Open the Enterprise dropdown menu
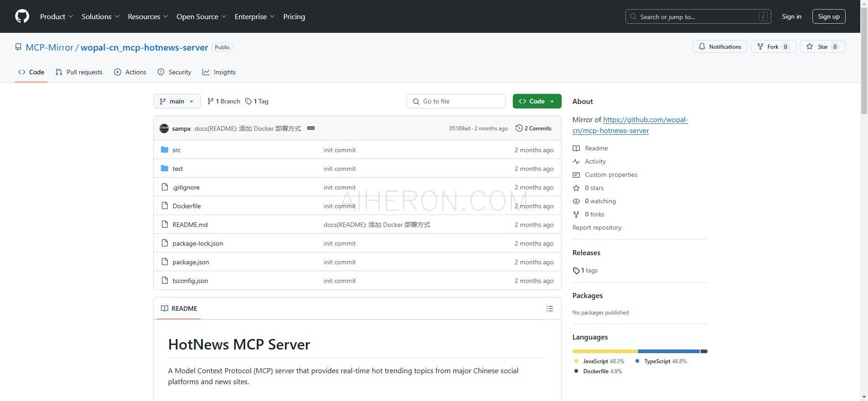The height and width of the screenshot is (401, 868). point(254,16)
